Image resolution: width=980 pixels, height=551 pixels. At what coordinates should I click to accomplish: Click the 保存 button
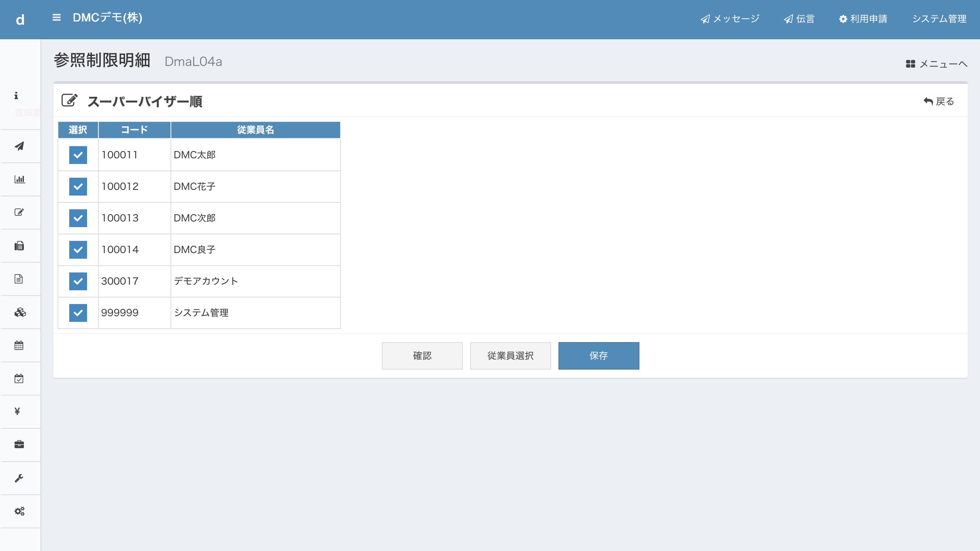coord(599,356)
